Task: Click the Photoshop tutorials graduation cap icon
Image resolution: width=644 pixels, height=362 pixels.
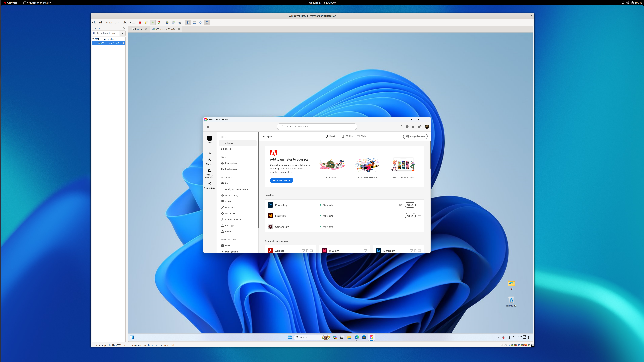Action: tap(401, 205)
